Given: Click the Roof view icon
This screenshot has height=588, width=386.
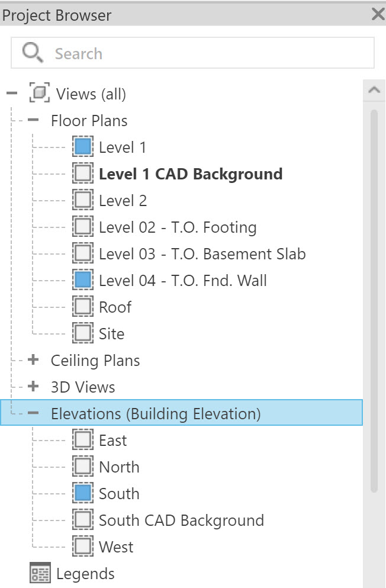Looking at the screenshot, I should [82, 306].
